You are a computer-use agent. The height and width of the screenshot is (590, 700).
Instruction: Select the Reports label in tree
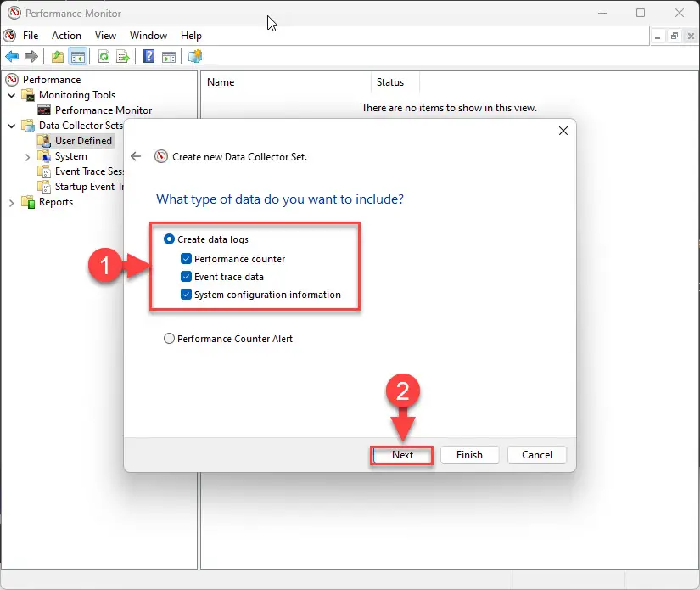[56, 202]
